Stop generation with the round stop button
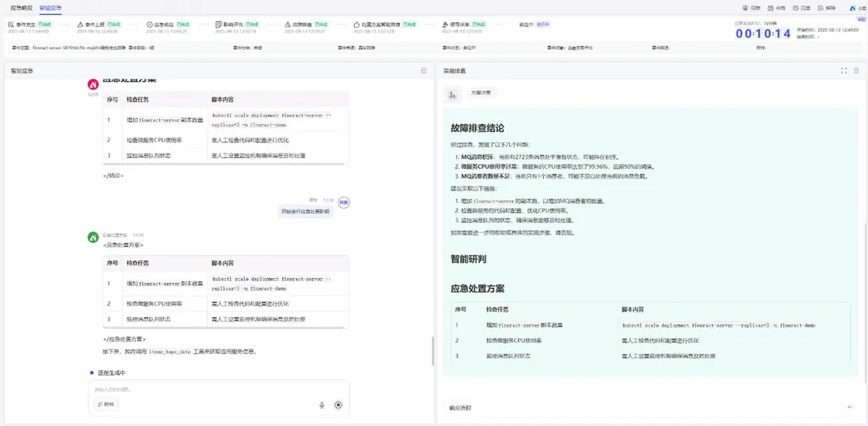 tap(338, 405)
